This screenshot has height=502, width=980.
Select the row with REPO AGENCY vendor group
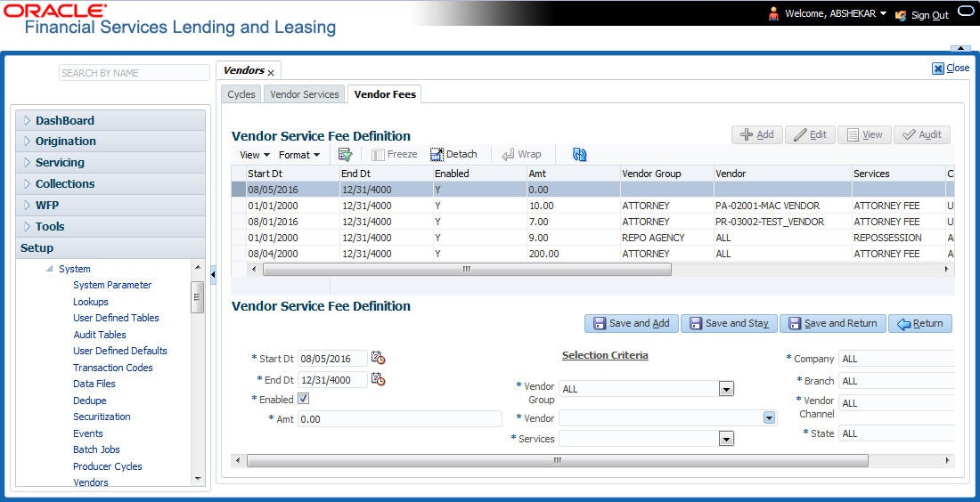(x=592, y=238)
